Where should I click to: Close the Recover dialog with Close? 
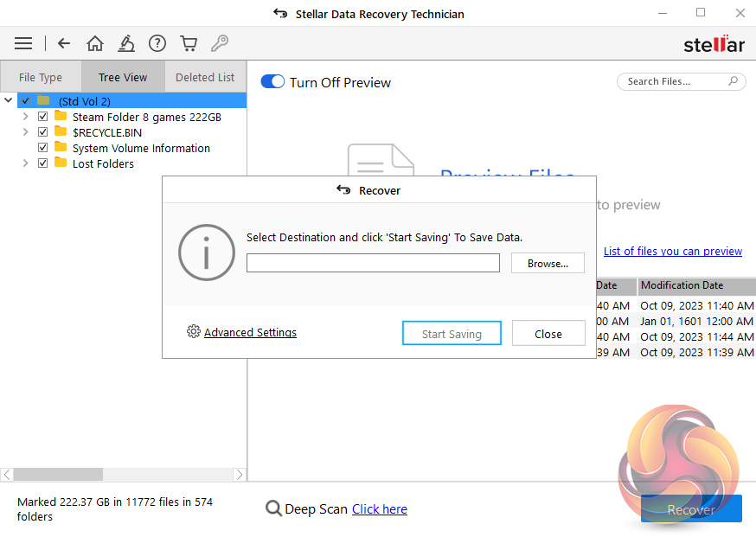548,334
